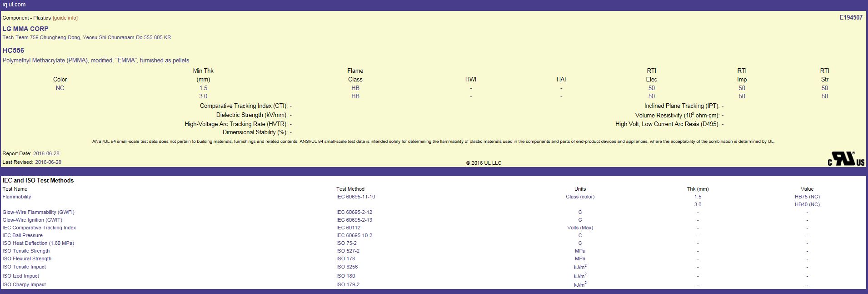
Task: Select the HC556 material designation
Action: [13, 51]
